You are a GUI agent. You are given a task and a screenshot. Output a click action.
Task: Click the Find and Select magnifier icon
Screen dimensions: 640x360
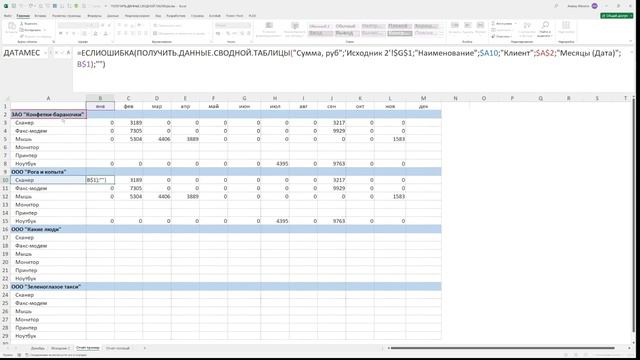pyautogui.click(x=545, y=25)
